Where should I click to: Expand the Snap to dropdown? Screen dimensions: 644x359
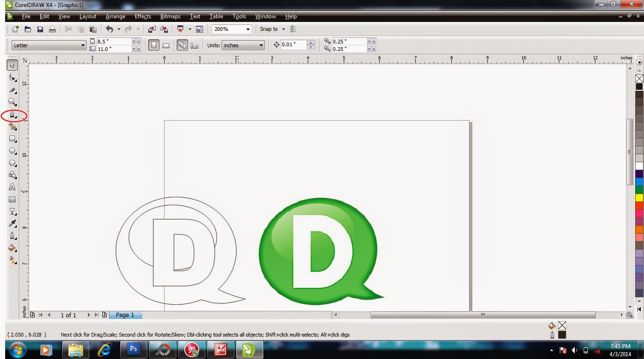pyautogui.click(x=283, y=29)
